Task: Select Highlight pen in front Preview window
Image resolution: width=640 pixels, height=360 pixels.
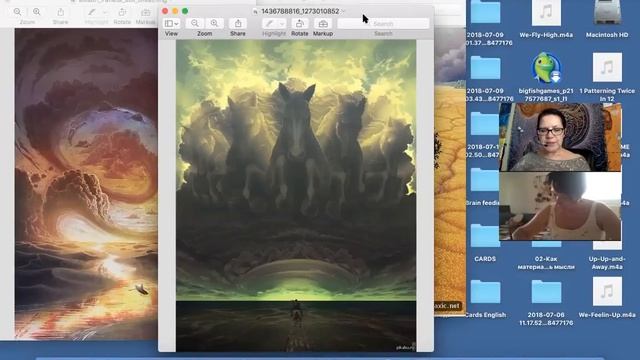Action: 269,24
